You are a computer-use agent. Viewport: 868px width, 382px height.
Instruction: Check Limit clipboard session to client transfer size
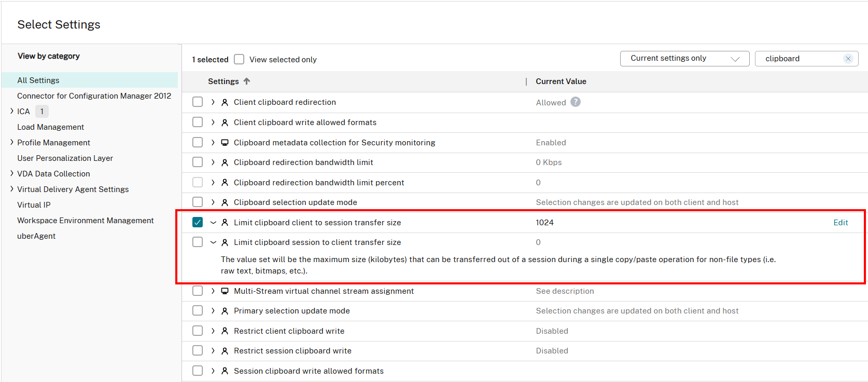(x=198, y=242)
